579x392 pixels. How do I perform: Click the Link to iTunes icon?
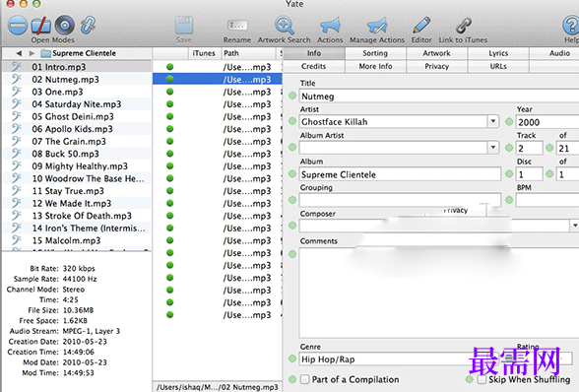463,26
